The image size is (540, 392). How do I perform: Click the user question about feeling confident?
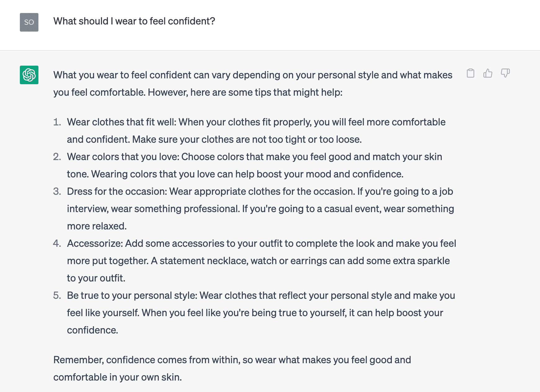(134, 21)
